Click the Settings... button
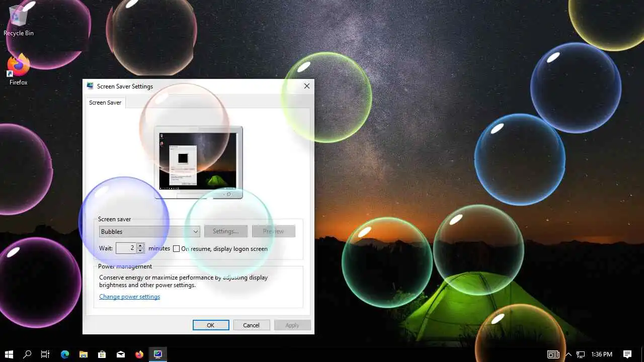The width and height of the screenshot is (644, 362). pyautogui.click(x=225, y=231)
